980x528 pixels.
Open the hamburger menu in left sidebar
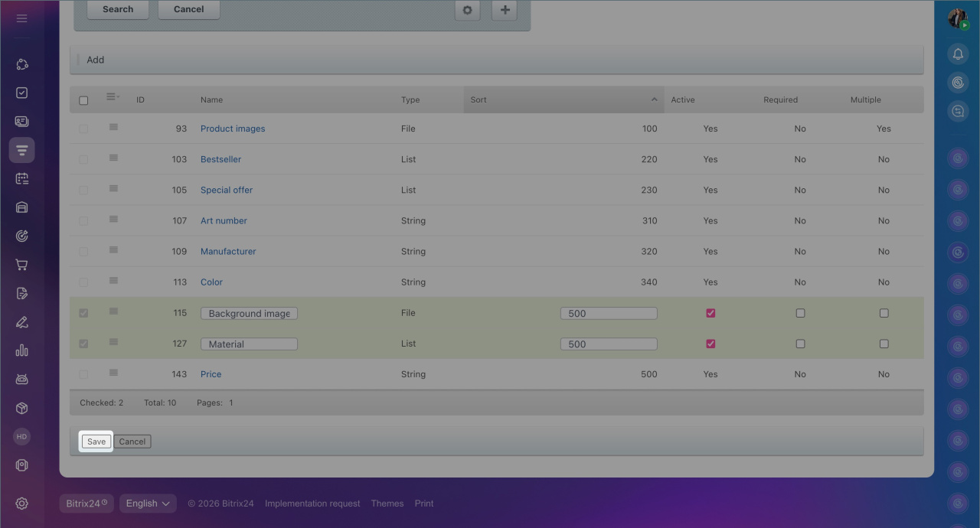(21, 18)
